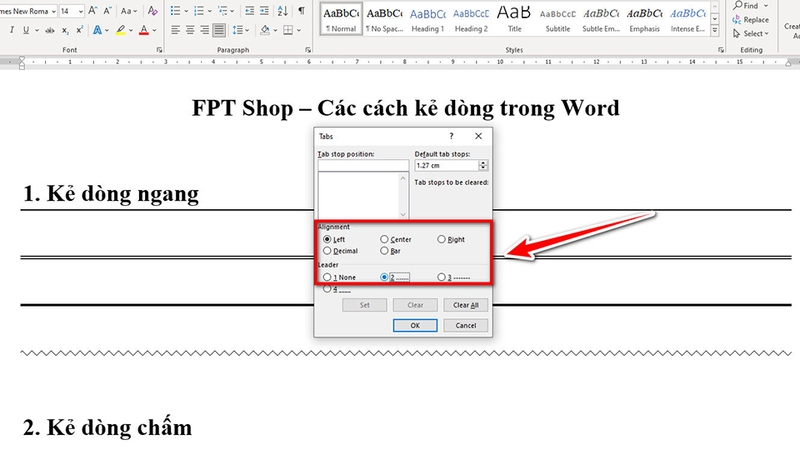The height and width of the screenshot is (450, 800).
Task: Align text left in Paragraph group
Action: tap(176, 31)
